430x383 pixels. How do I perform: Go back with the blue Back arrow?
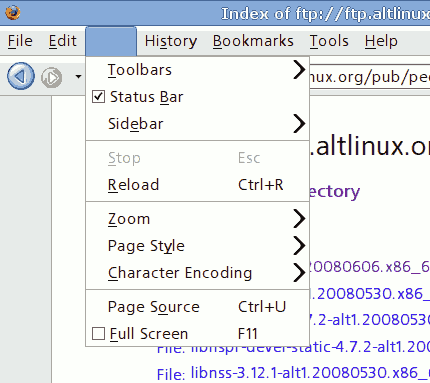[21, 76]
